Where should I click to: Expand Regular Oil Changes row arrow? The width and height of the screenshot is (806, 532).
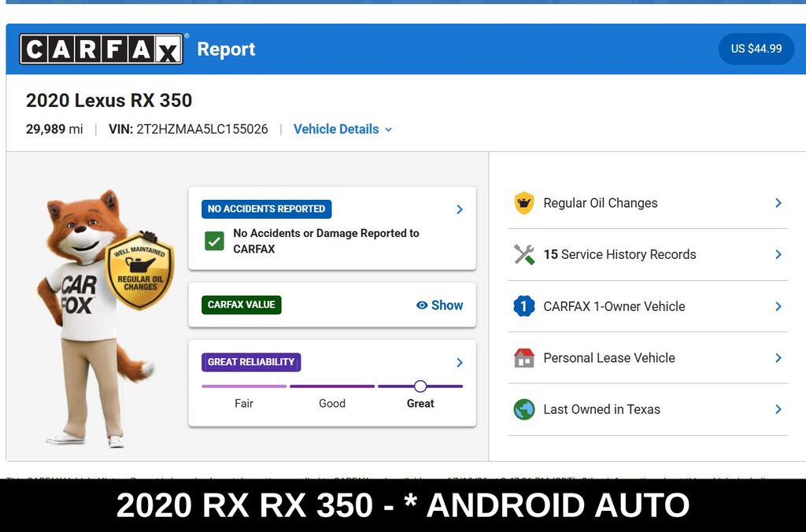(x=778, y=203)
